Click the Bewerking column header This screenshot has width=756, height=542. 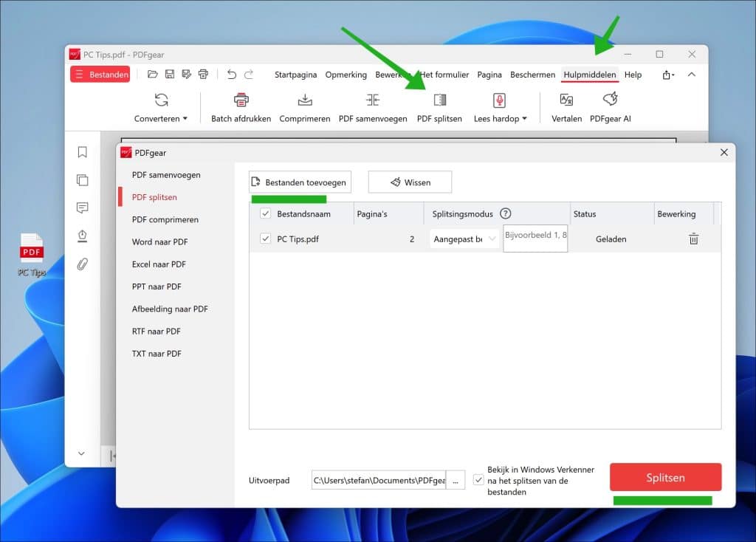click(676, 214)
